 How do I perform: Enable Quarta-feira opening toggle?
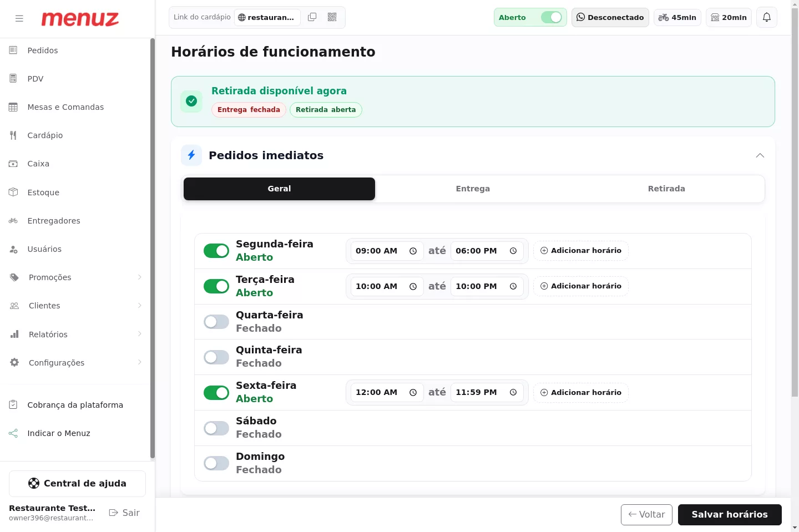coord(216,322)
